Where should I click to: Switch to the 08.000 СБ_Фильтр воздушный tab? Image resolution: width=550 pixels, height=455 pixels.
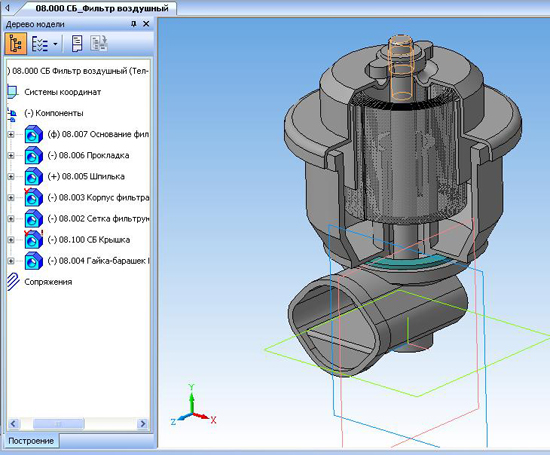(102, 8)
